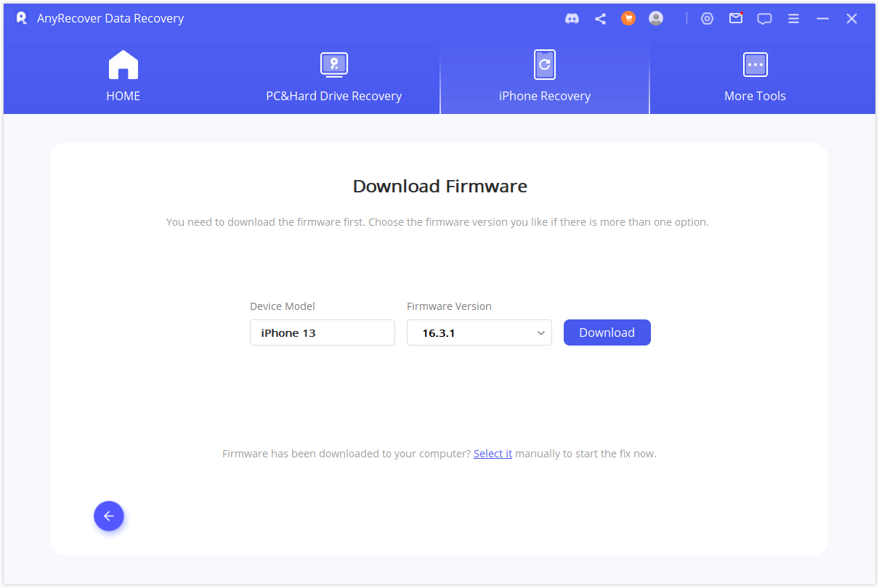Click the AnyRecover logo icon
879x588 pixels.
click(20, 17)
